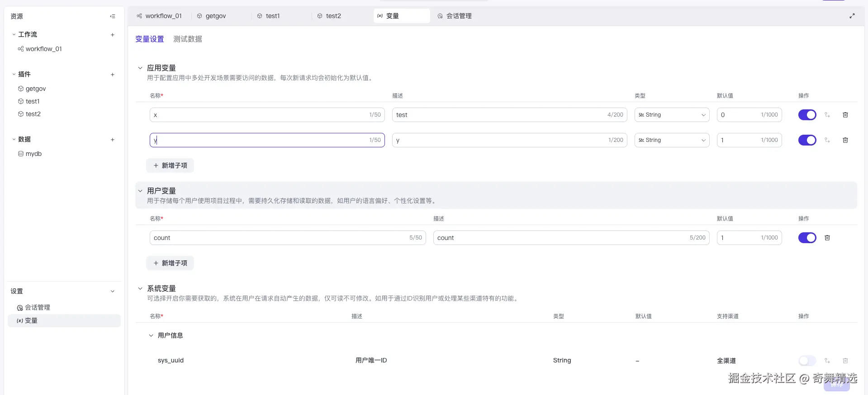This screenshot has width=868, height=395.
Task: Open the 变量设置 sub-tab
Action: 150,39
